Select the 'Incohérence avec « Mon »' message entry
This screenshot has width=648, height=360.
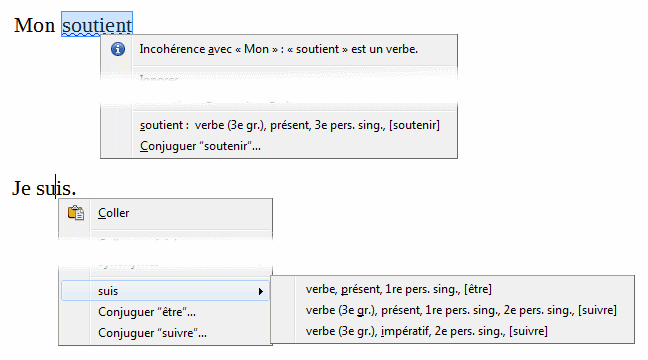pos(279,49)
